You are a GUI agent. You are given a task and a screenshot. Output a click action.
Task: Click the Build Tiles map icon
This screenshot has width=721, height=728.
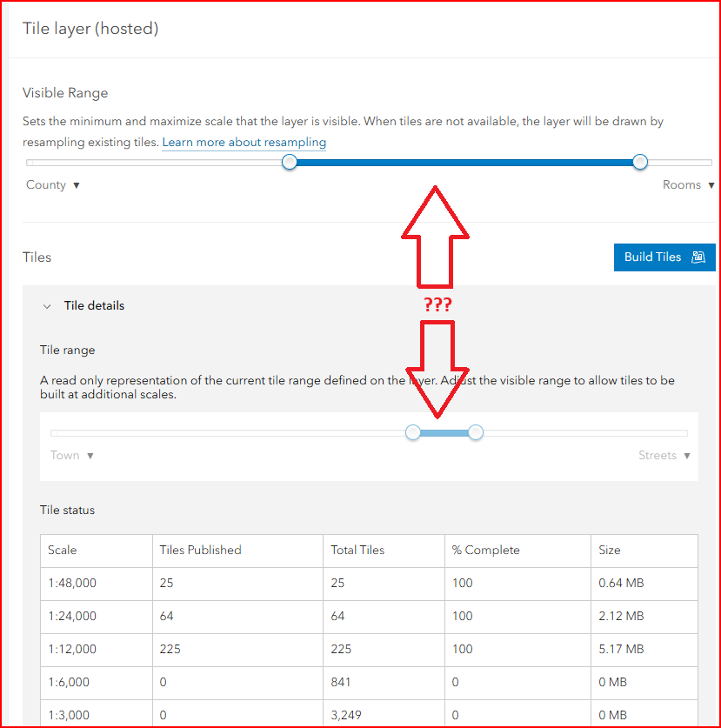[698, 257]
